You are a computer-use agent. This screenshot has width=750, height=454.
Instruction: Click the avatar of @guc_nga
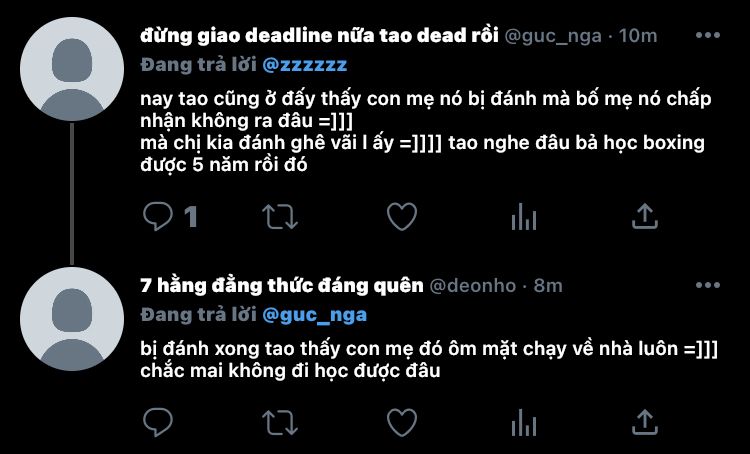click(72, 69)
